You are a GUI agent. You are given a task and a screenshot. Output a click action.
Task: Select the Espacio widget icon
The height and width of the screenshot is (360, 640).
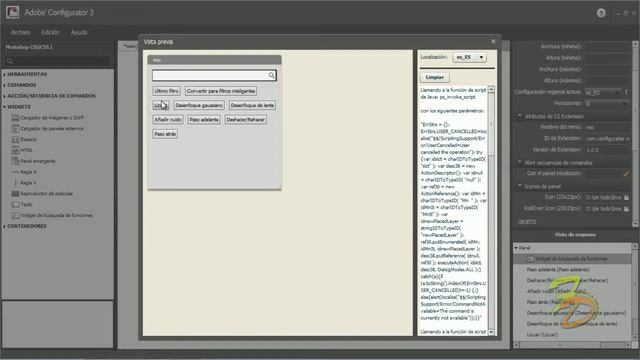click(x=15, y=140)
